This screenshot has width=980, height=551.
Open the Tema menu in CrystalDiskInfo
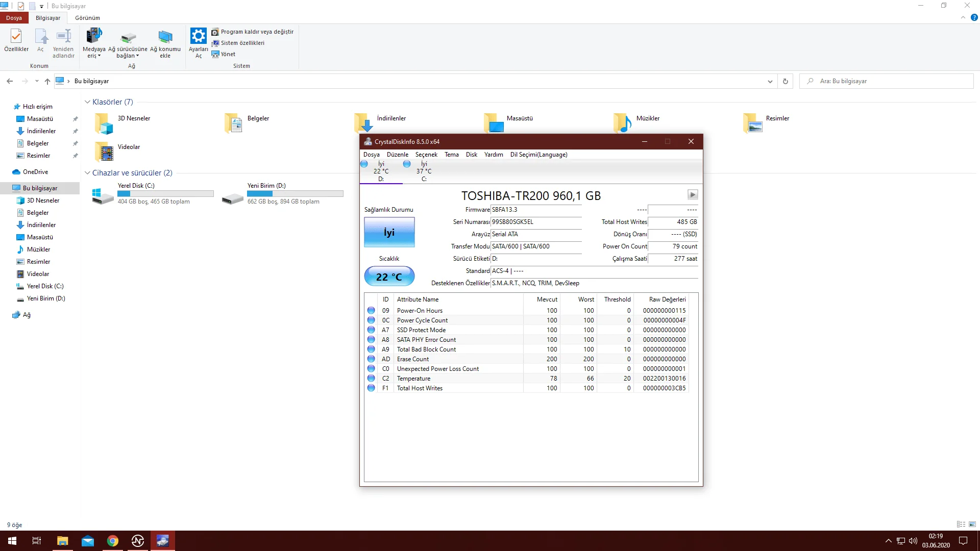pos(451,155)
